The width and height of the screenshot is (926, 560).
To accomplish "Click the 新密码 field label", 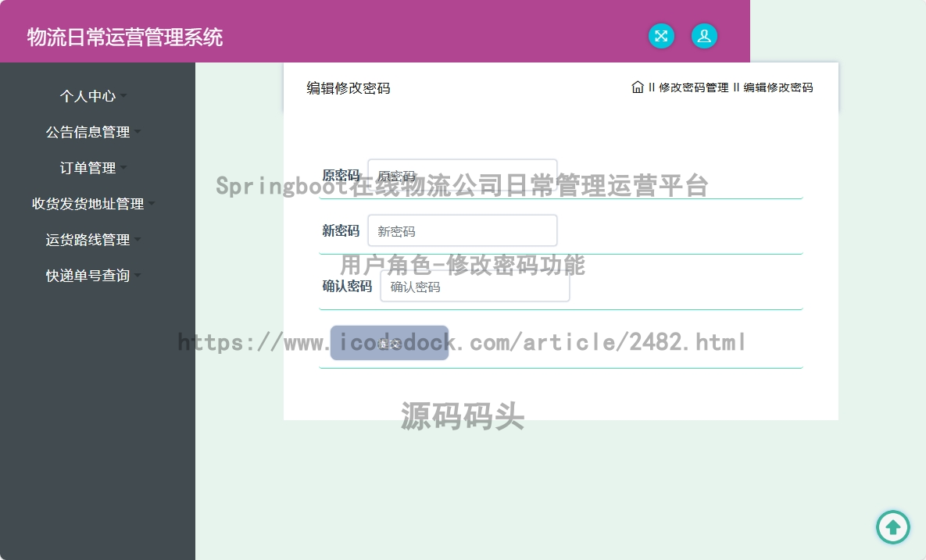I will (341, 230).
